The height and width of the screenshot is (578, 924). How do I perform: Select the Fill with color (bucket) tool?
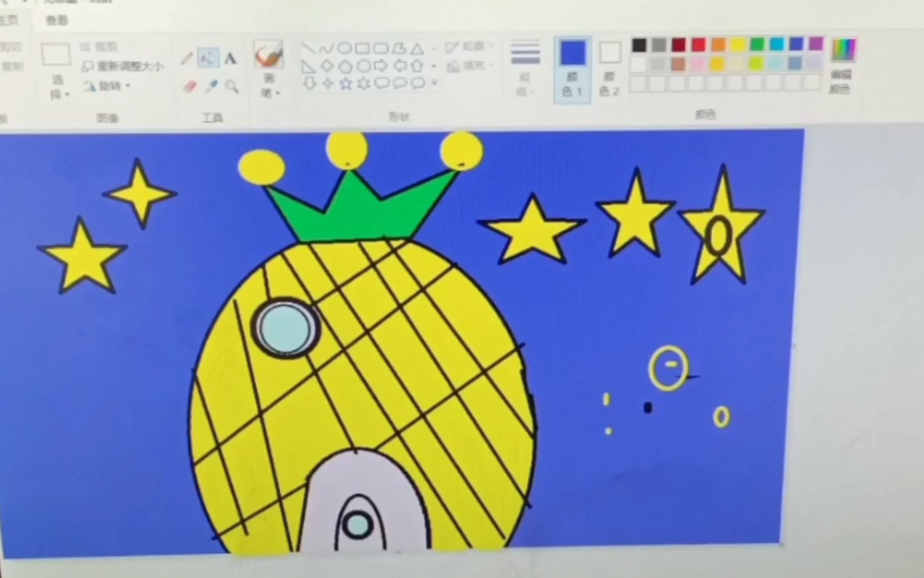point(208,58)
